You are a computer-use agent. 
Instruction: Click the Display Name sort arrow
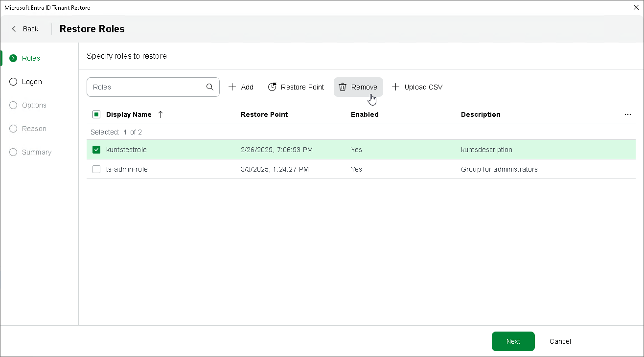pyautogui.click(x=161, y=114)
